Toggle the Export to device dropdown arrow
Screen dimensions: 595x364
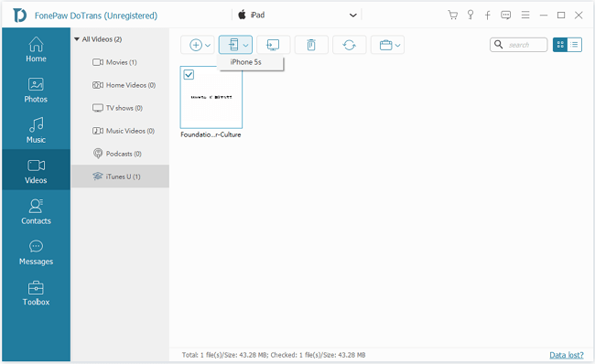245,46
